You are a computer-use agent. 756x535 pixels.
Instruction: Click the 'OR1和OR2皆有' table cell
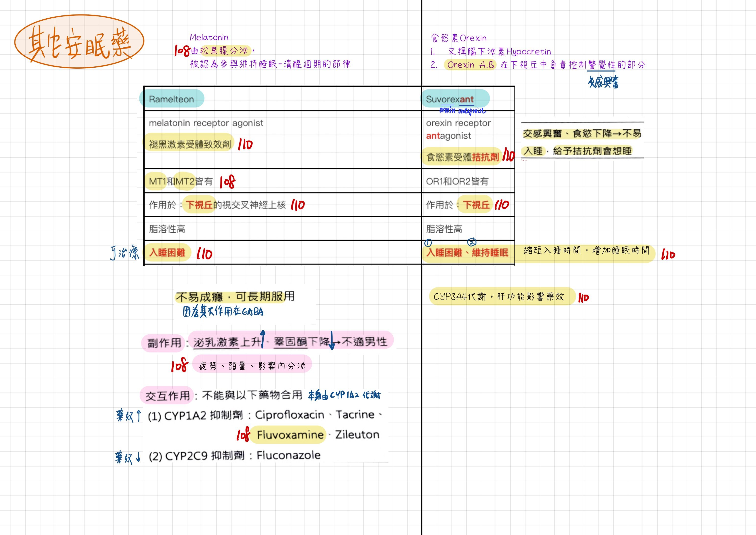click(457, 181)
